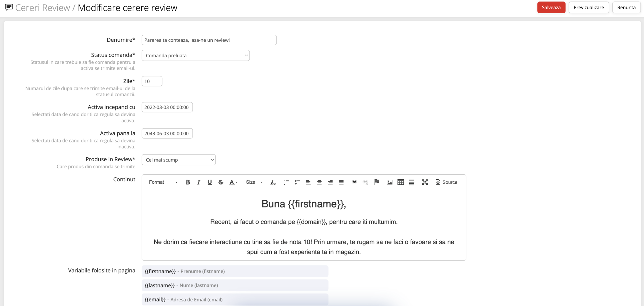This screenshot has height=306, width=644.
Task: Click the Activa pana la date field
Action: 167,133
